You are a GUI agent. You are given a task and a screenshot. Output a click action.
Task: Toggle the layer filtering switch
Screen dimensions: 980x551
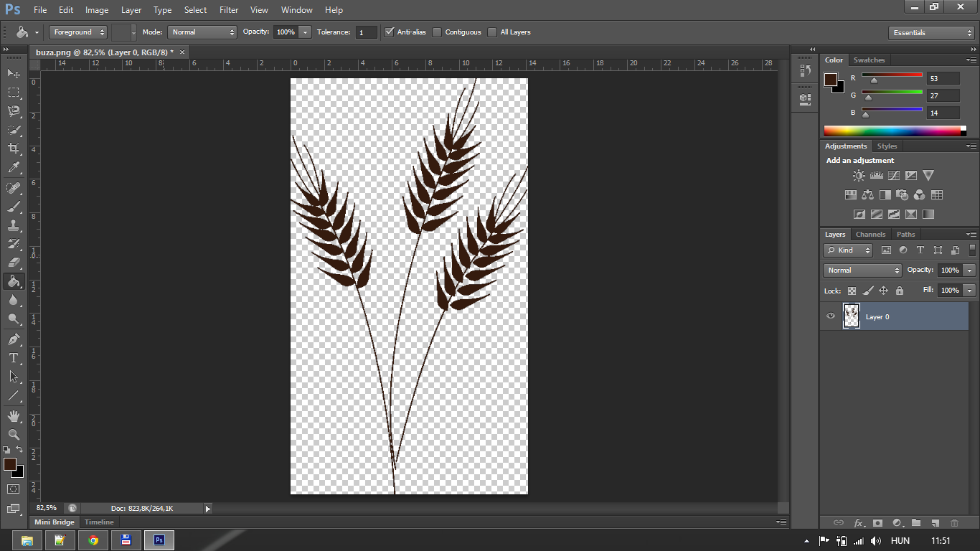(972, 250)
